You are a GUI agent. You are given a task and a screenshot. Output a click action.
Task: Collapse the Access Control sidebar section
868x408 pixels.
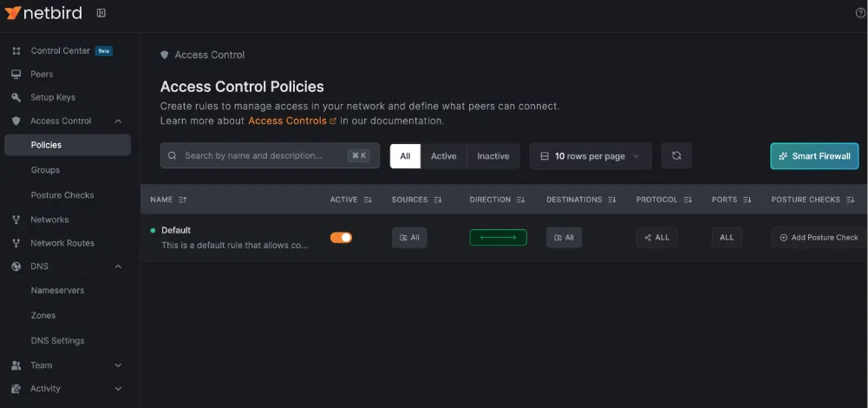(118, 122)
